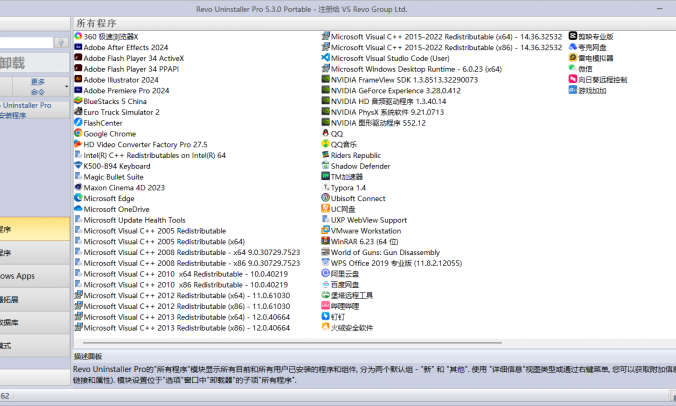The height and width of the screenshot is (406, 676).
Task: Click the Google Chrome icon
Action: click(78, 133)
